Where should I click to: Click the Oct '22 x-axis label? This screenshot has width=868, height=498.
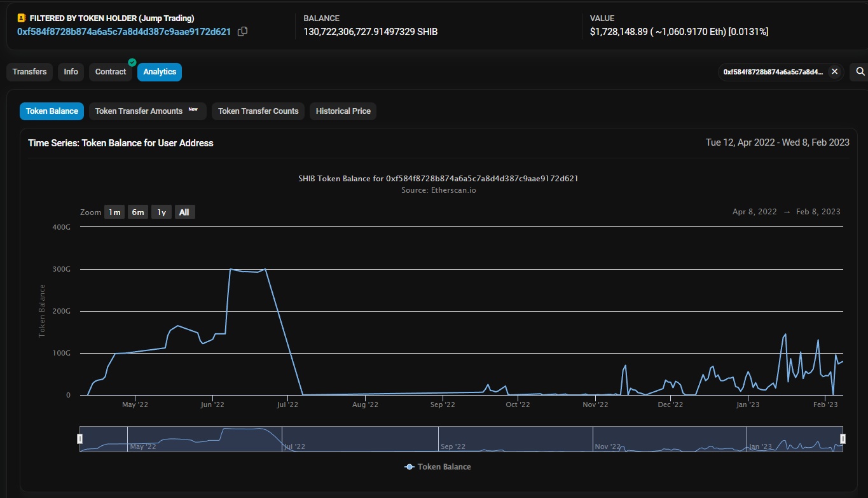pos(518,405)
